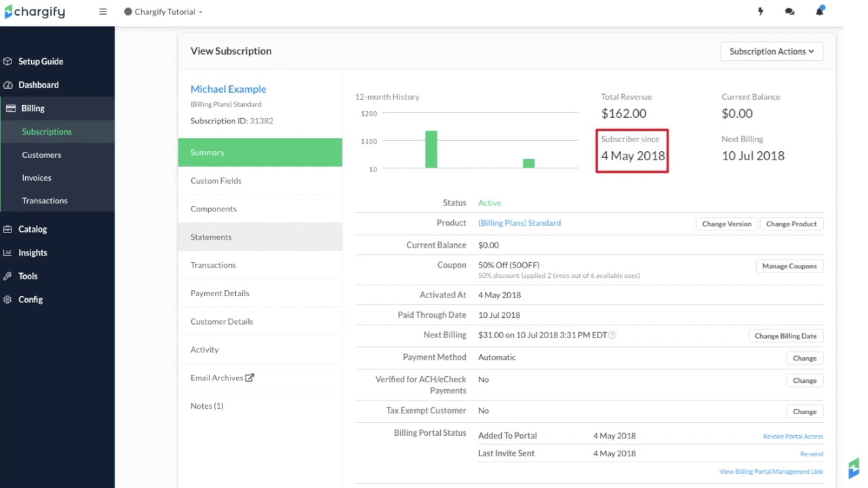This screenshot has width=868, height=488.
Task: Click the Insights chart icon
Action: (x=7, y=253)
